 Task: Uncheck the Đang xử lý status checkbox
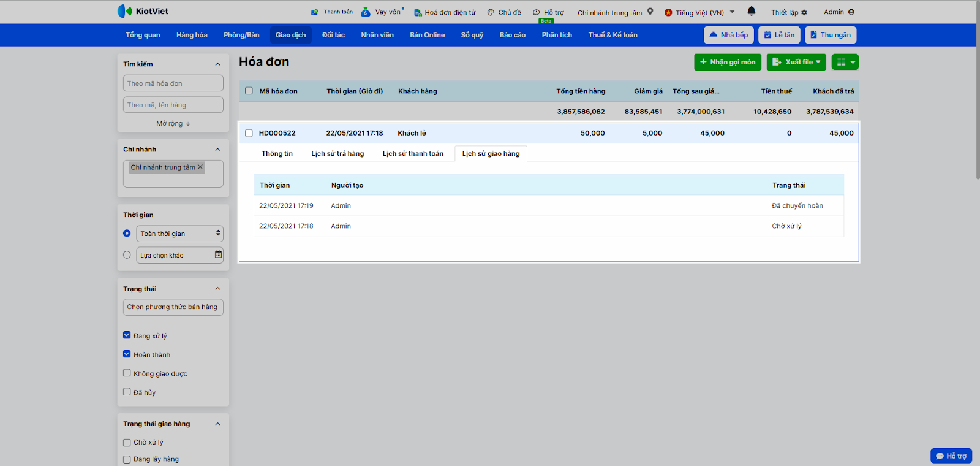[127, 335]
